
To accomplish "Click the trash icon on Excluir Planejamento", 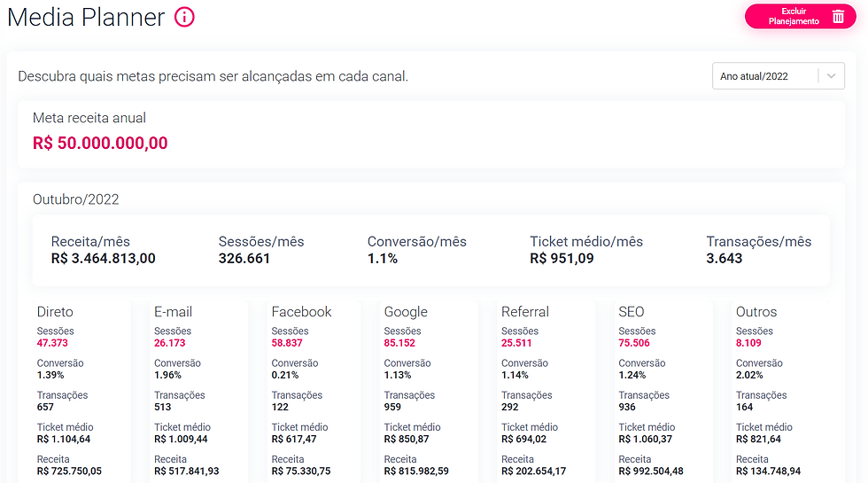I will pyautogui.click(x=838, y=17).
